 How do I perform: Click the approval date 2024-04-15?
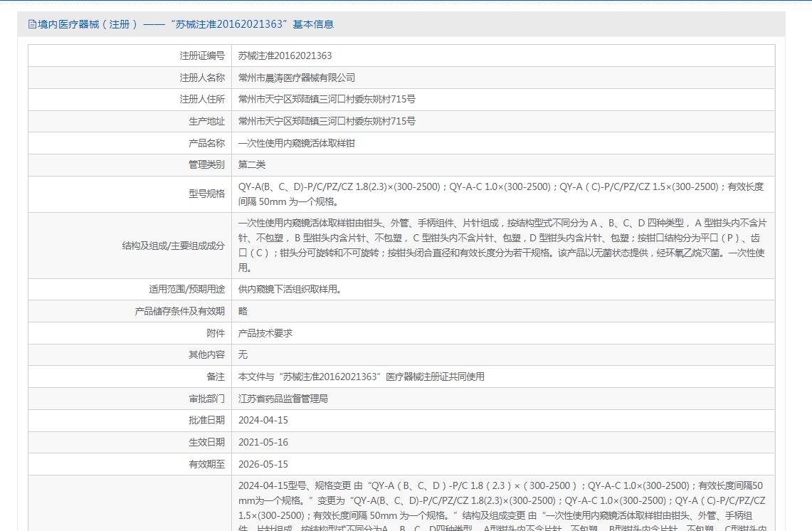(263, 421)
